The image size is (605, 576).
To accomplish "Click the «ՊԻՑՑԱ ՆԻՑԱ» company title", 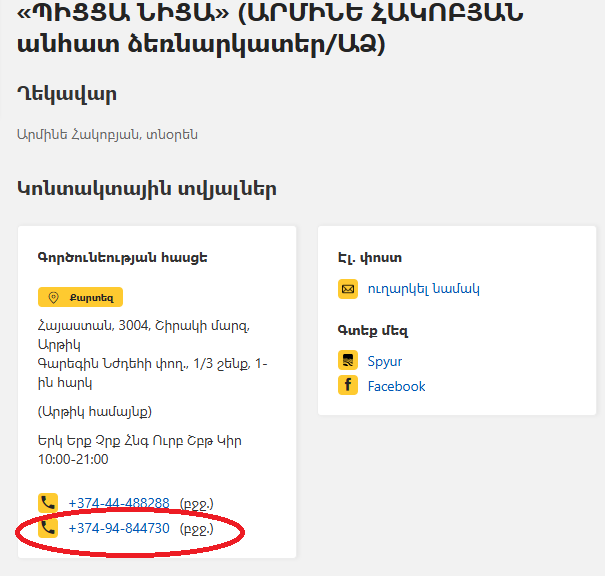I will tap(270, 28).
